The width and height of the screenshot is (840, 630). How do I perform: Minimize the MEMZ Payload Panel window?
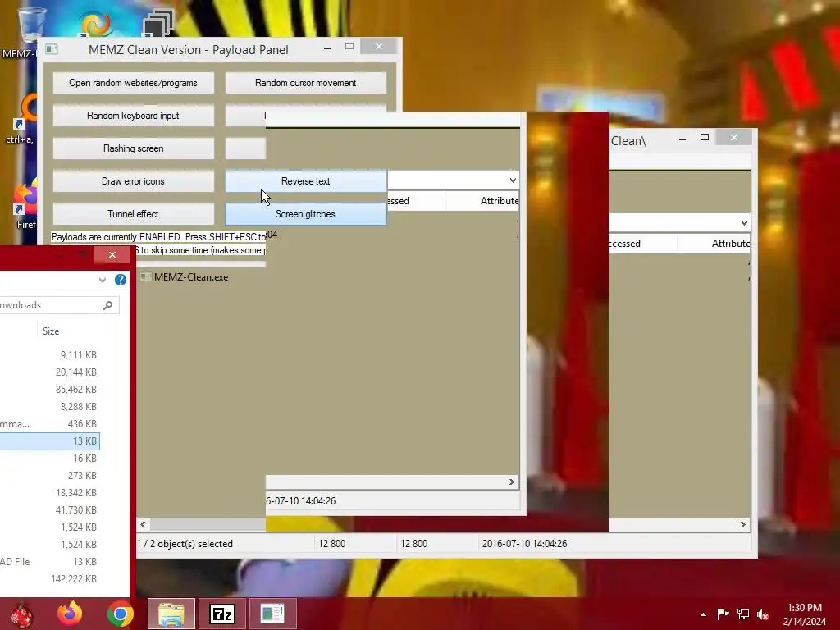coord(327,48)
